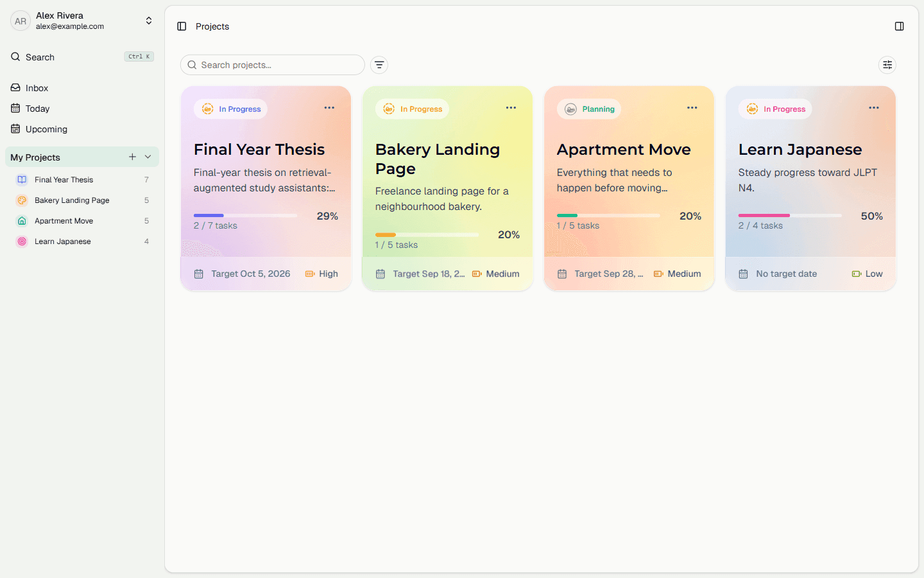Open the display options sliders icon
Screen dimensions: 924x578
pyautogui.click(x=887, y=65)
